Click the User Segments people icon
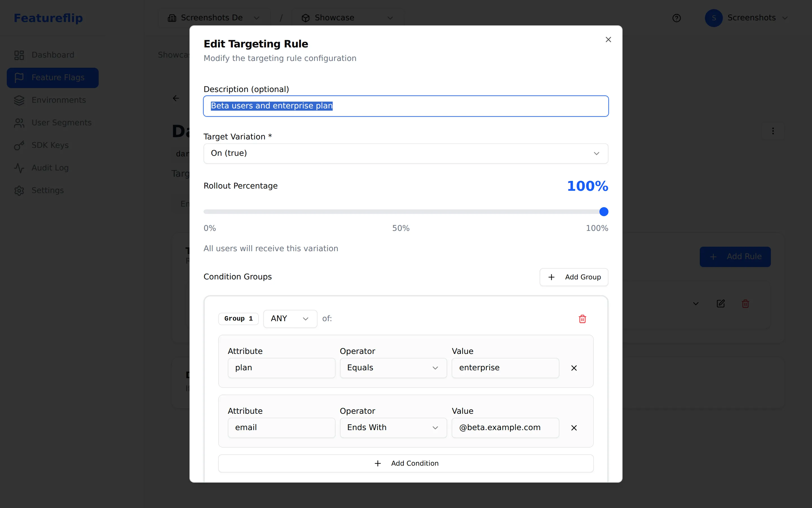Image resolution: width=812 pixels, height=508 pixels. coord(19,123)
